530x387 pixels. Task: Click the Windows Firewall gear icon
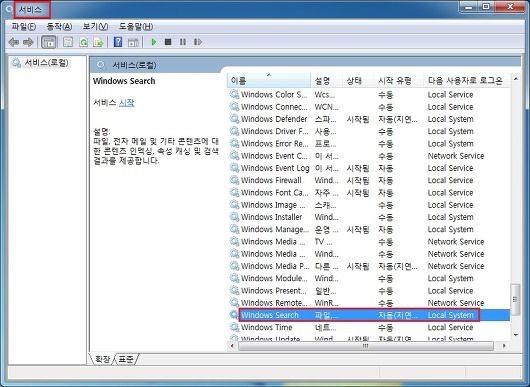234,180
